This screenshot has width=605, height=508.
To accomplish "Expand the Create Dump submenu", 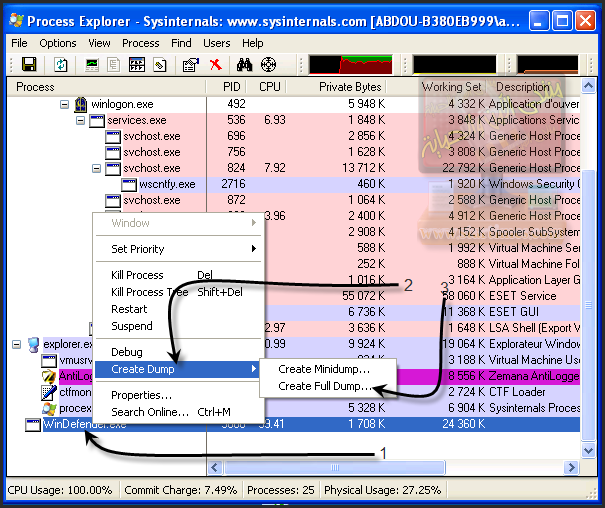I will (x=177, y=369).
